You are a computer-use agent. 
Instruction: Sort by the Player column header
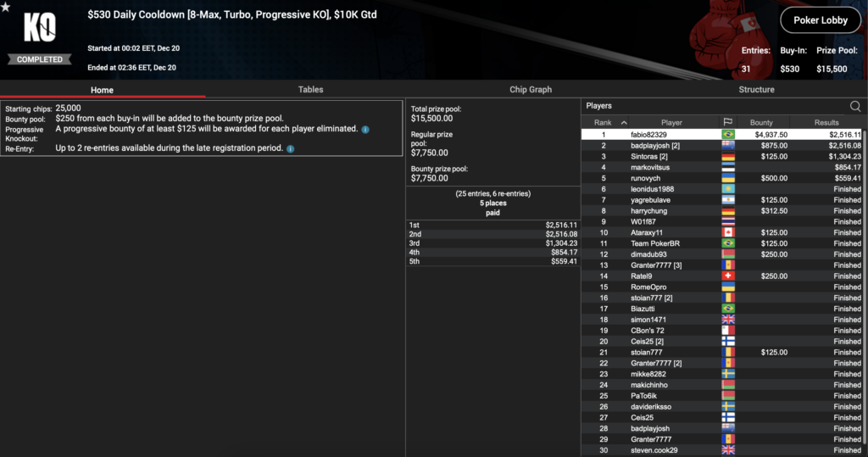pyautogui.click(x=671, y=123)
